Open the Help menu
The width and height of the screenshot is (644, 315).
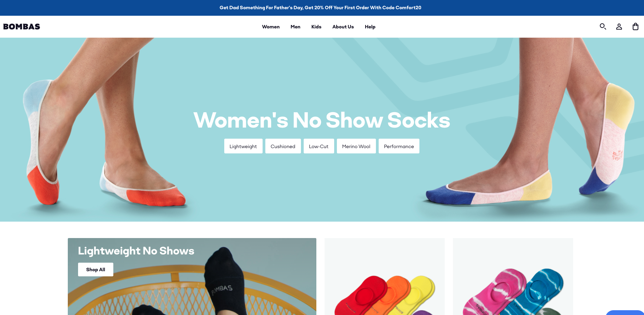tap(370, 27)
